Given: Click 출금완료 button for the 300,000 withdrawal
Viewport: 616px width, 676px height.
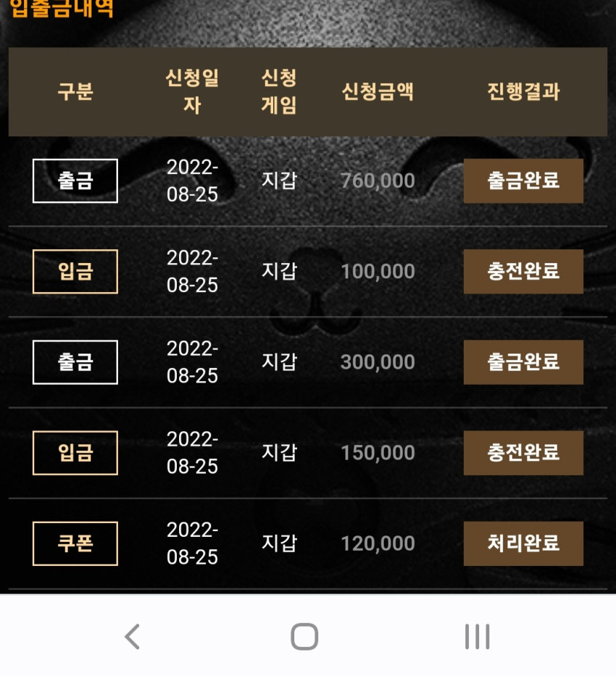Looking at the screenshot, I should [523, 362].
